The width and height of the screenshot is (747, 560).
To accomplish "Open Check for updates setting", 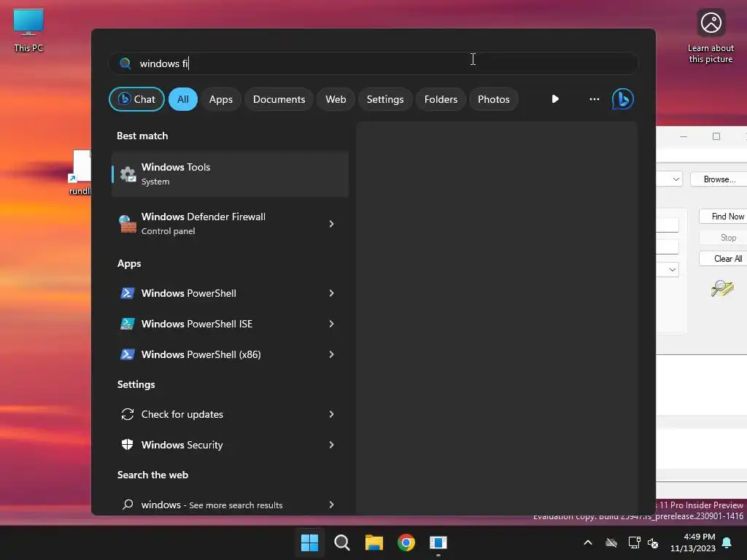I will pos(230,414).
